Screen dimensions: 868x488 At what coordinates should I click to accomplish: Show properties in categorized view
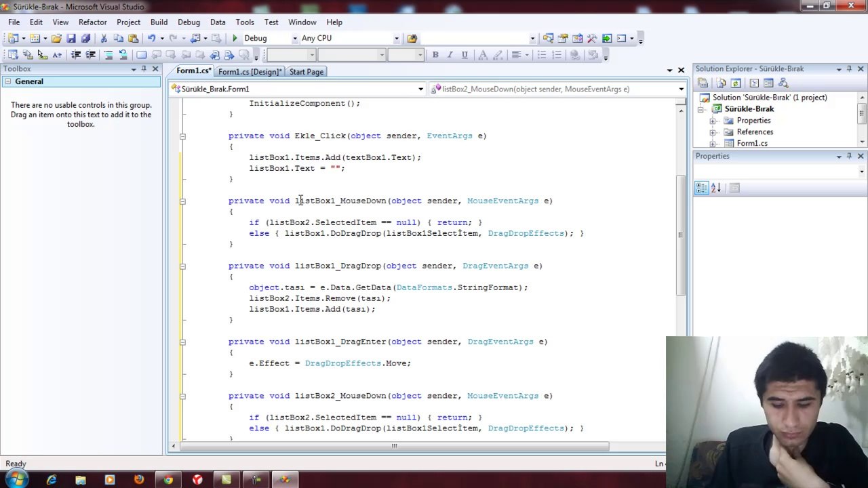pos(702,188)
